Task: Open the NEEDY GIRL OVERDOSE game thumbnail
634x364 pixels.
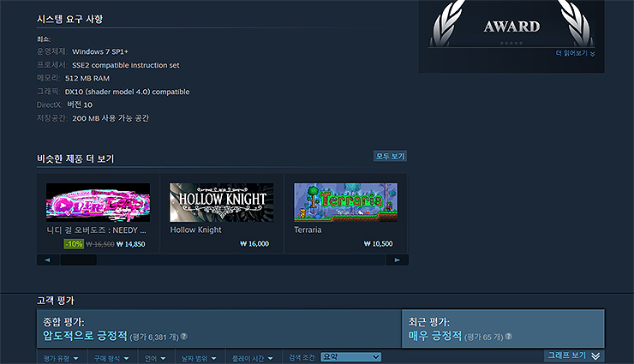Action: click(98, 202)
